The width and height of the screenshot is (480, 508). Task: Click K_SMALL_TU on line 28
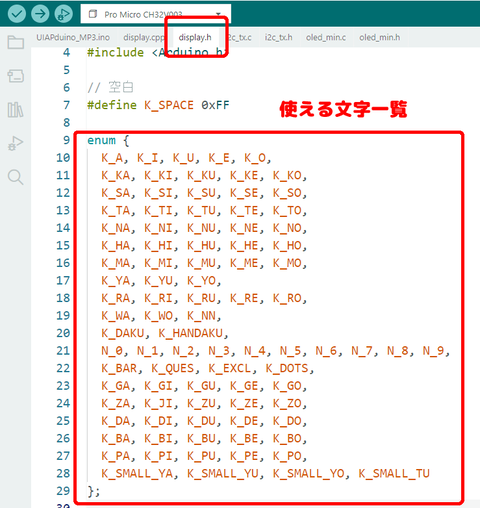pos(394,474)
